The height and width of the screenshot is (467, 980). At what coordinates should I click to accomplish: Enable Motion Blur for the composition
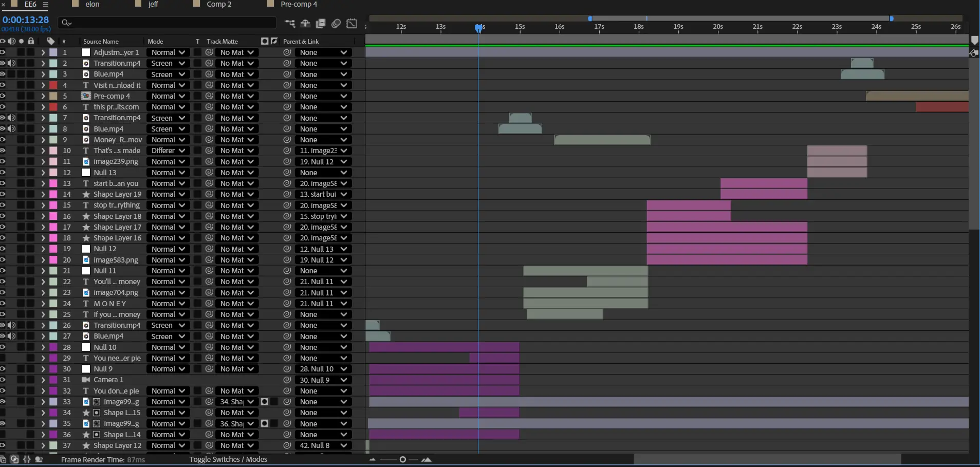(336, 23)
